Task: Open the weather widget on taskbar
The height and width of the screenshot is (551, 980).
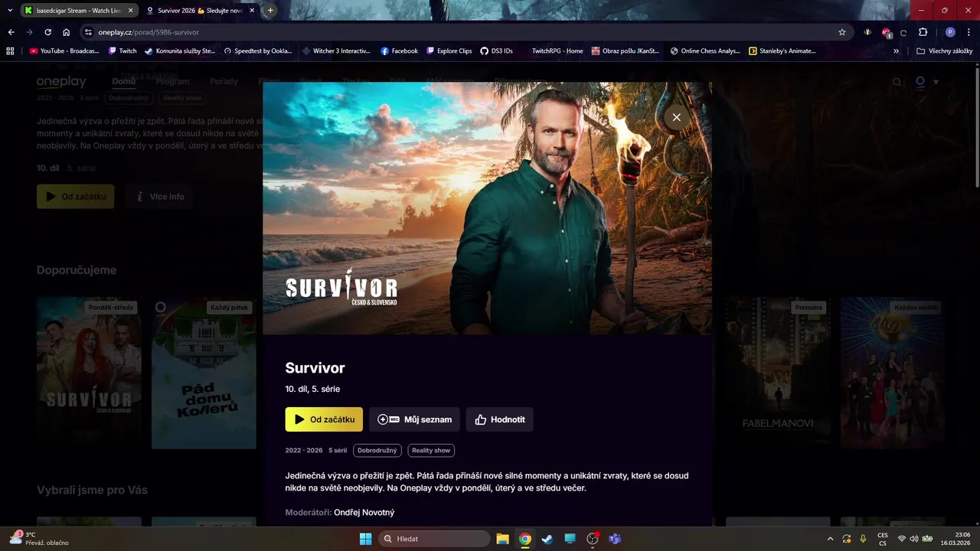Action: (38, 539)
